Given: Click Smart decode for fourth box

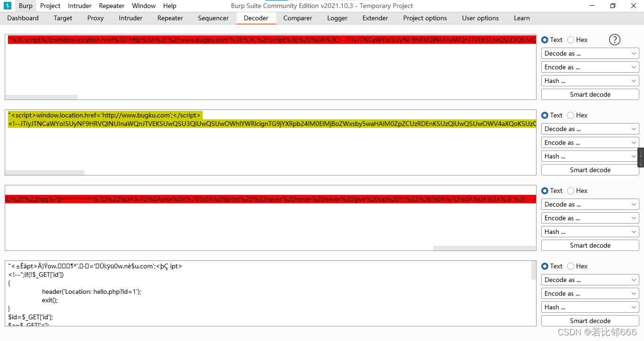Looking at the screenshot, I should tap(590, 321).
